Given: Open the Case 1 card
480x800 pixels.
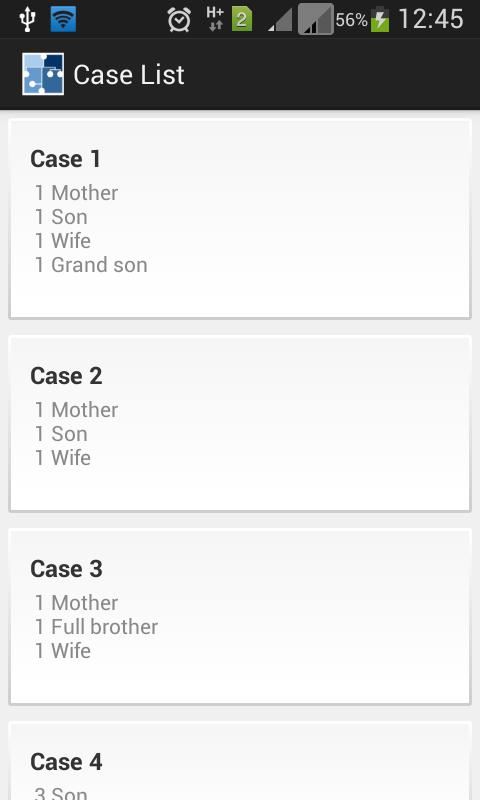Looking at the screenshot, I should click(240, 219).
